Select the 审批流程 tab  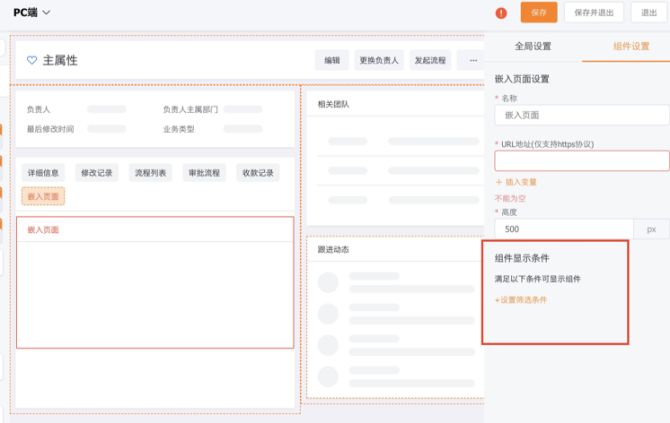203,173
